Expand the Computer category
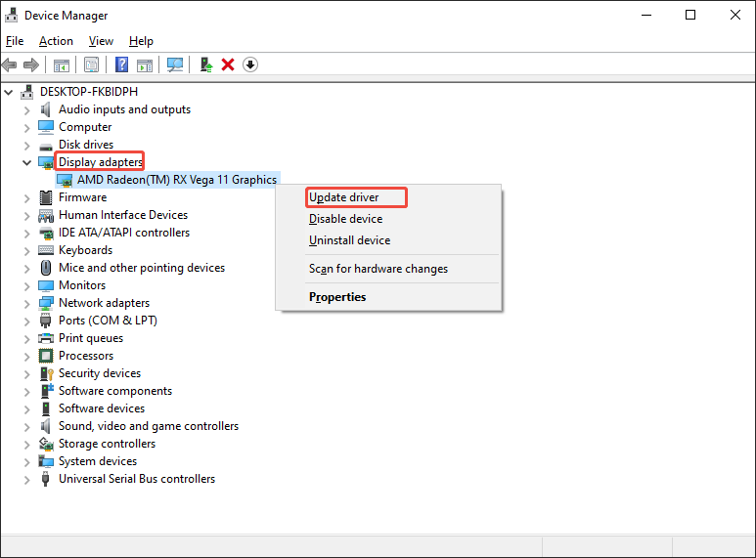This screenshot has height=558, width=756. (x=27, y=128)
